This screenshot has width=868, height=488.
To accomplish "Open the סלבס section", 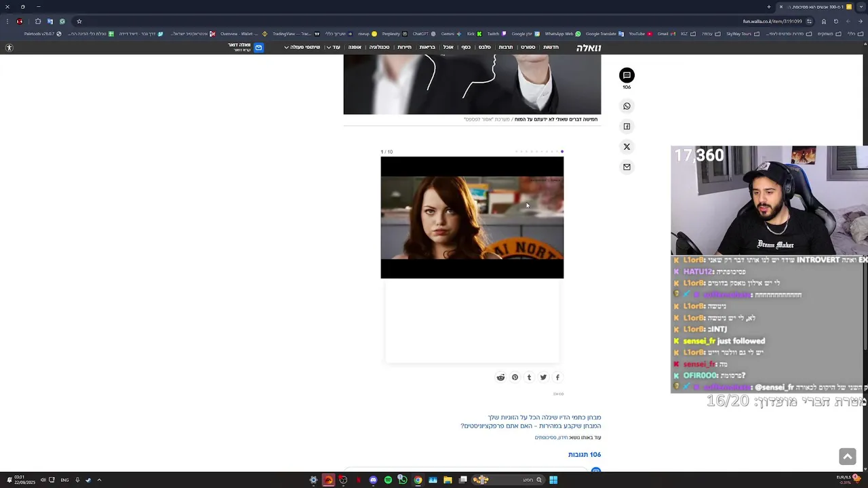I will point(484,47).
